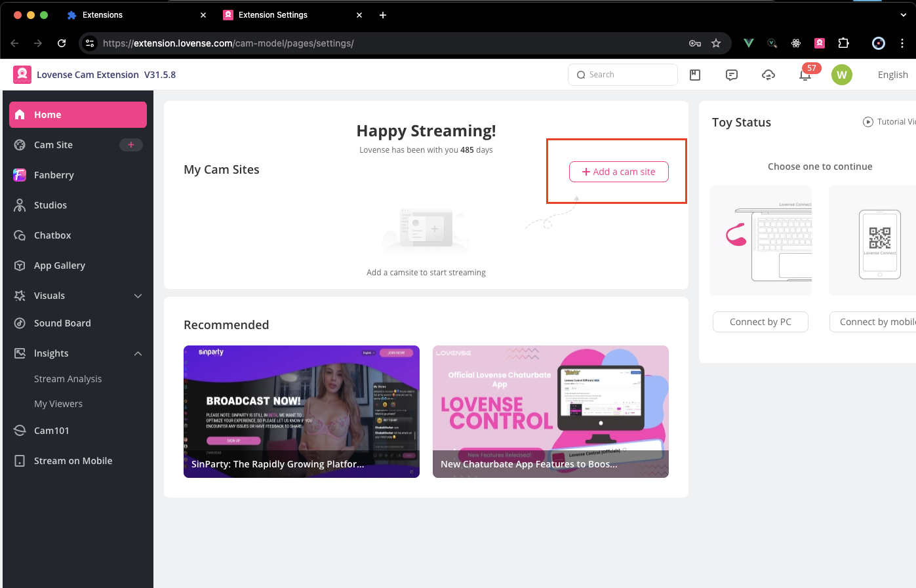The width and height of the screenshot is (916, 588).
Task: Open the English language selector
Action: tap(892, 75)
